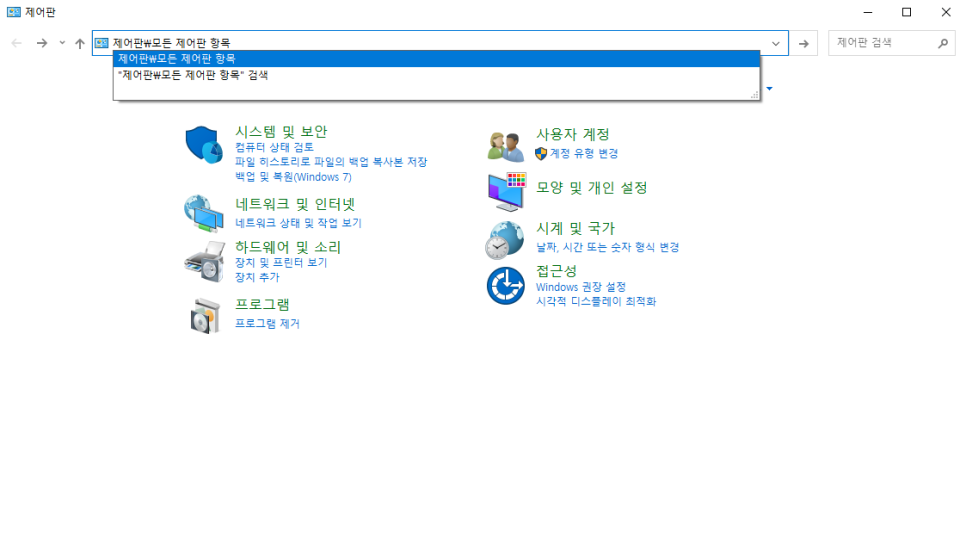
Task: Collapse the address bar history dropdown
Action: 776,43
